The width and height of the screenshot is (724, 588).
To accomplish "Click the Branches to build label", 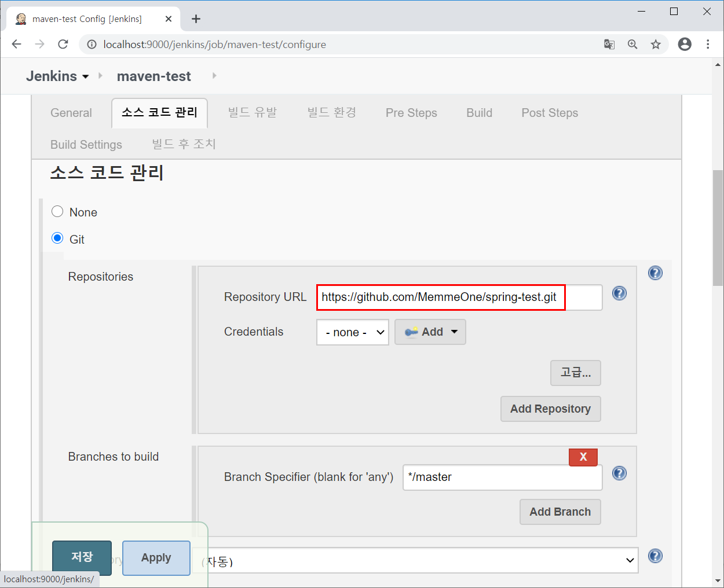I will point(114,457).
